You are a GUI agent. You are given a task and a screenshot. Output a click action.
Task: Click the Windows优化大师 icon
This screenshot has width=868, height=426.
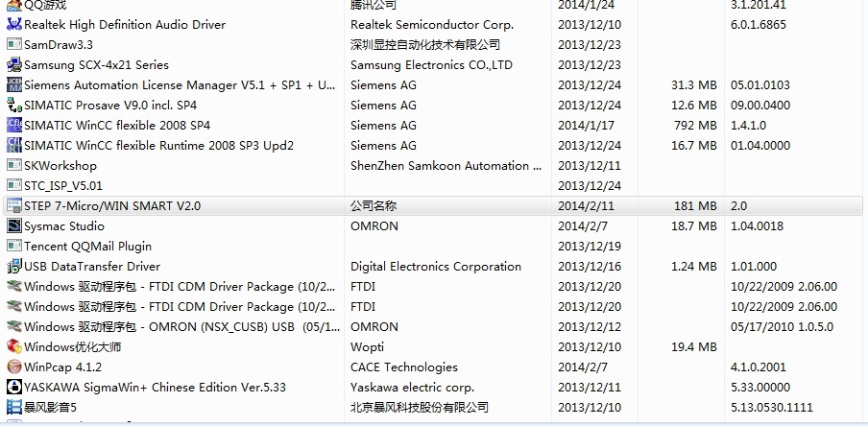coord(13,346)
